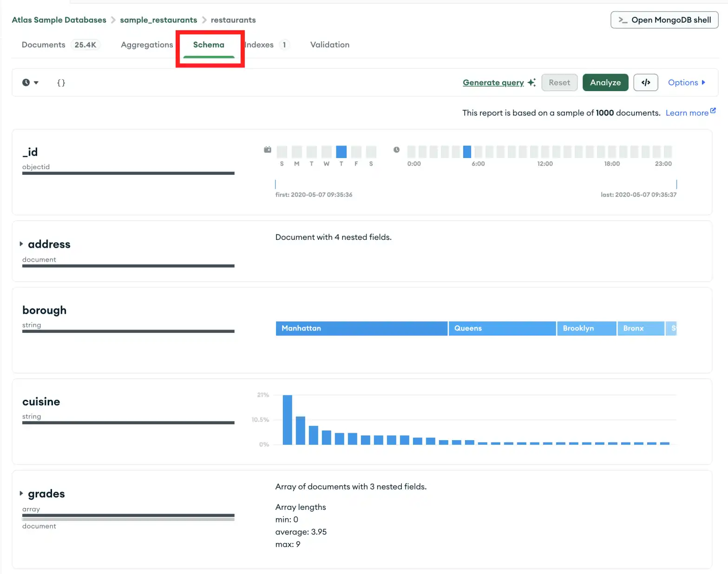Click the sparkle icon beside Generate query

point(531,82)
